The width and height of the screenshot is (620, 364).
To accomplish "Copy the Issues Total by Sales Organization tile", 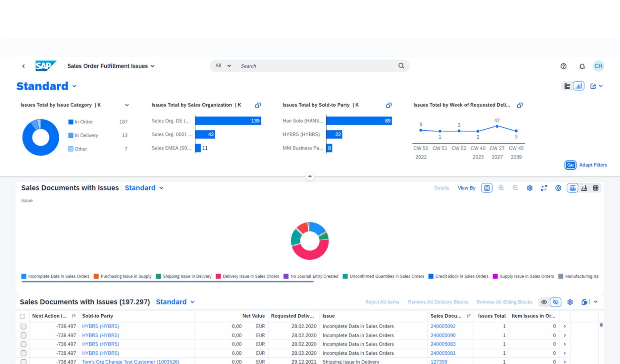I will click(x=258, y=105).
